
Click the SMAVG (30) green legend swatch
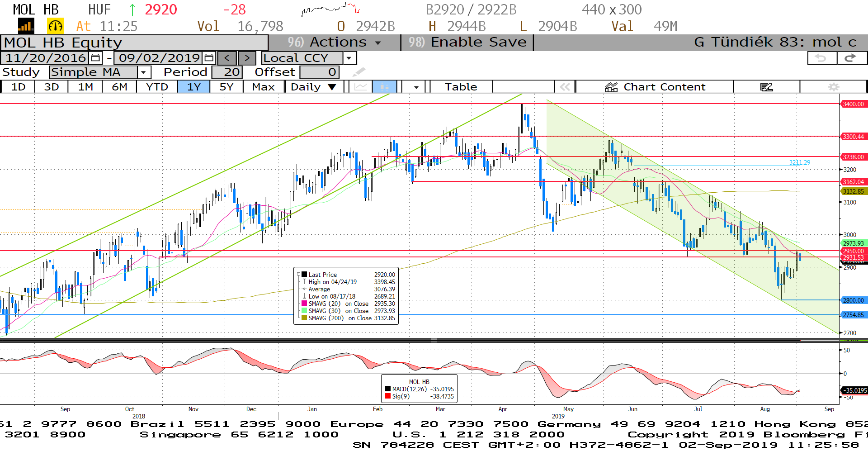tap(305, 311)
